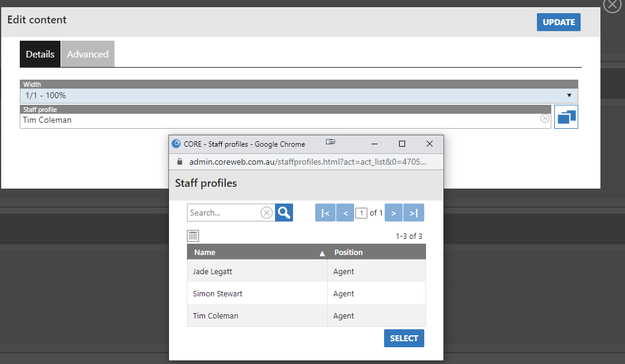Click in the Search text field
The width and height of the screenshot is (625, 364).
pos(224,213)
